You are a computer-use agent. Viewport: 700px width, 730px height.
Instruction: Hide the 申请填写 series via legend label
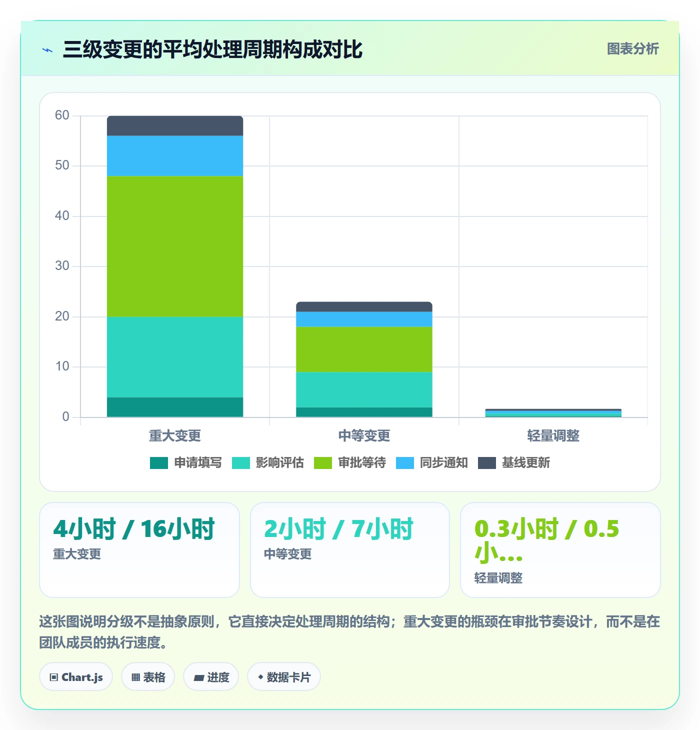tap(198, 463)
